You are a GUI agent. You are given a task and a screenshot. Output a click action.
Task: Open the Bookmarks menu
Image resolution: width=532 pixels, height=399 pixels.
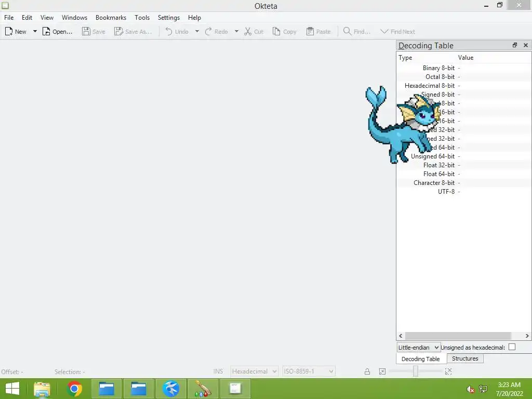pyautogui.click(x=111, y=18)
